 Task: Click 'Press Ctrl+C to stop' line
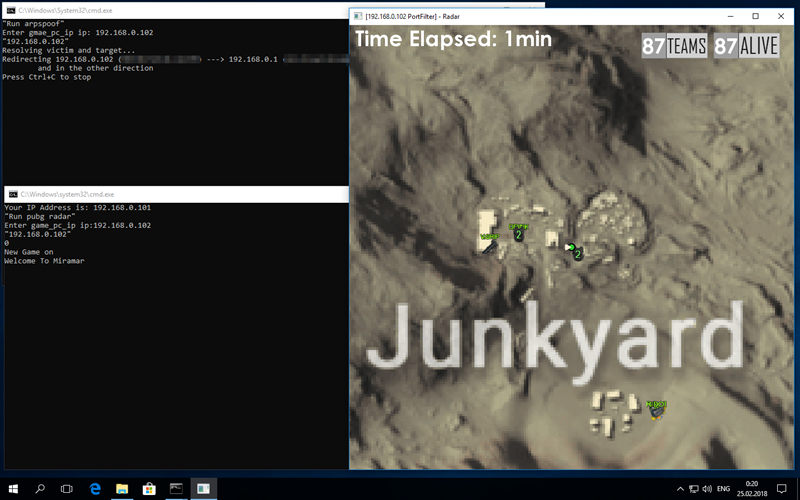pyautogui.click(x=46, y=77)
